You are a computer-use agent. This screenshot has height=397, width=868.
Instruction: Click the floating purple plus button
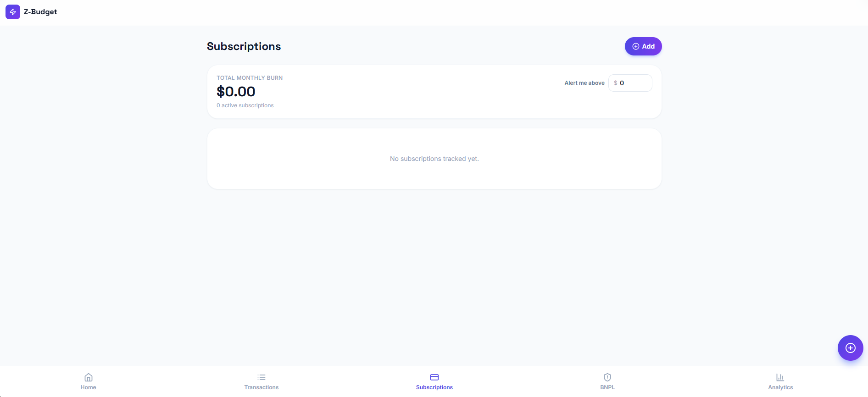(851, 348)
